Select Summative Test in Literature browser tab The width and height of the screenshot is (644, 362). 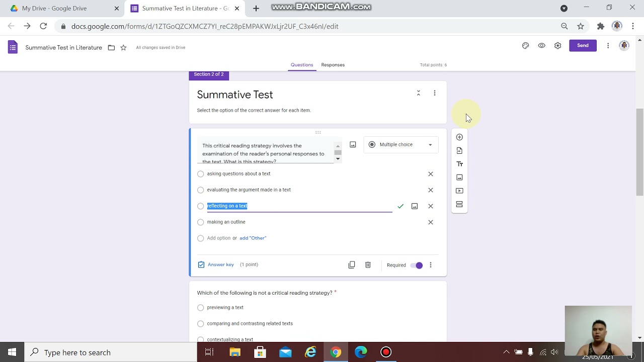185,8
